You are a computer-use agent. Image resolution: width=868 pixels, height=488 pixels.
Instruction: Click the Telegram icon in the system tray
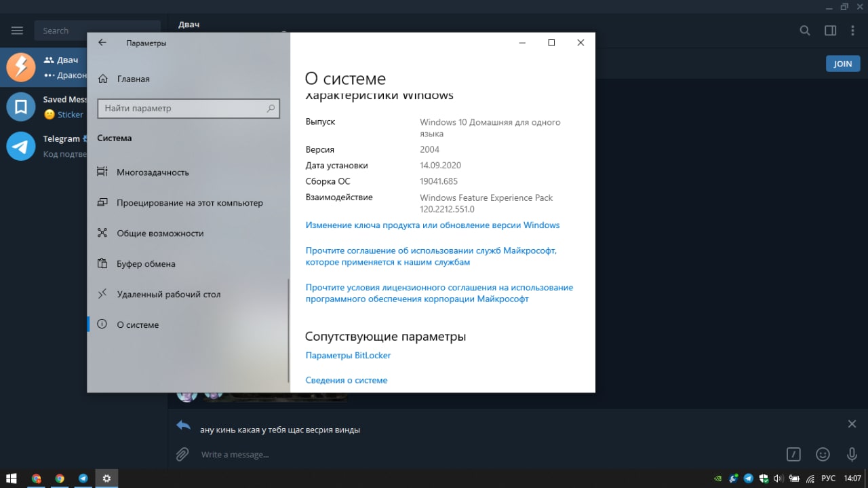749,478
